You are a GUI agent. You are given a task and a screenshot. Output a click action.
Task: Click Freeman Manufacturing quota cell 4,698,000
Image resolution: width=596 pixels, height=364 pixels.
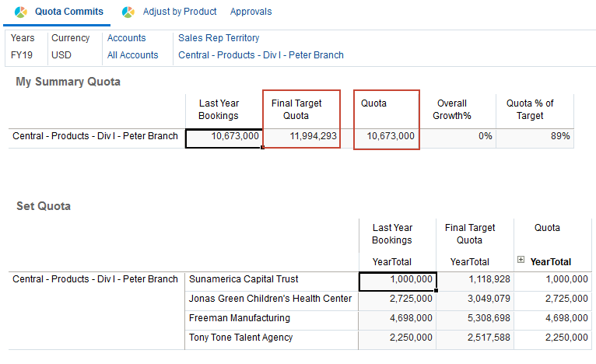pyautogui.click(x=553, y=319)
